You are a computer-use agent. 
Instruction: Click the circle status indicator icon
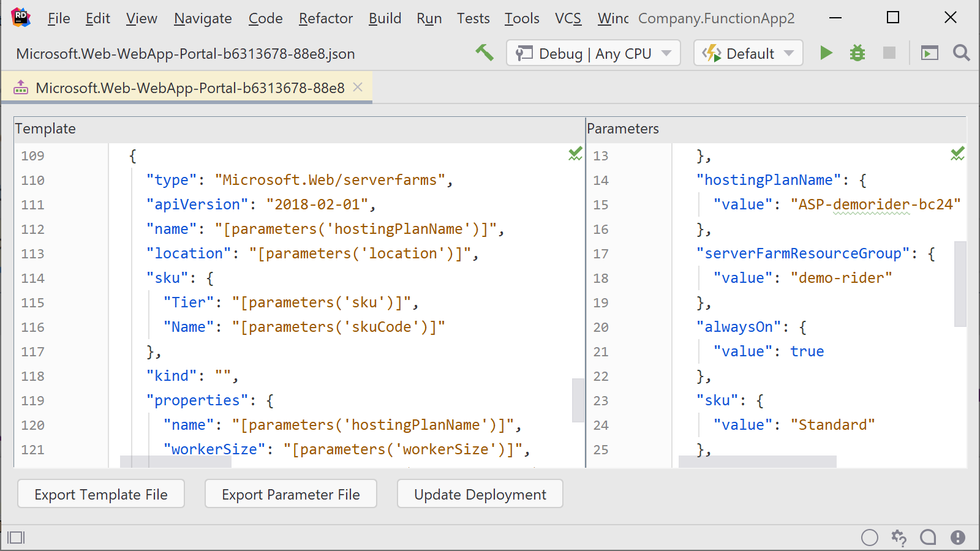[x=870, y=538]
